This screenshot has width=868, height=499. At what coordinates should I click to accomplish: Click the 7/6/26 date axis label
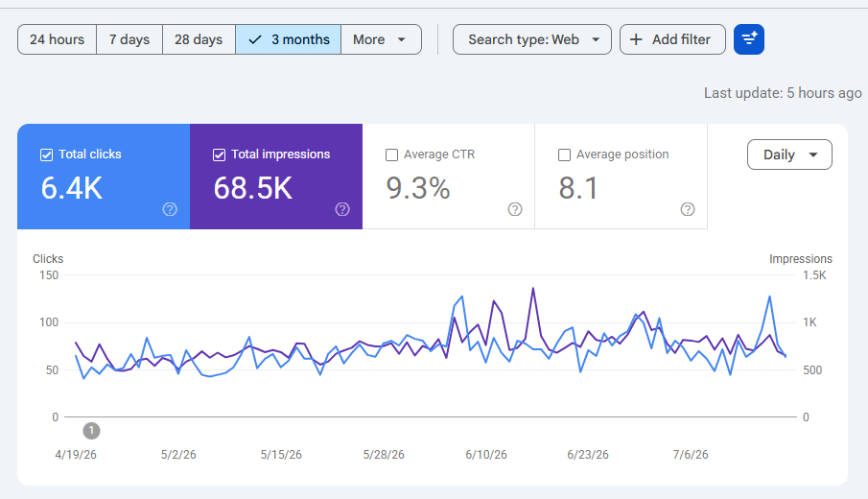click(691, 455)
